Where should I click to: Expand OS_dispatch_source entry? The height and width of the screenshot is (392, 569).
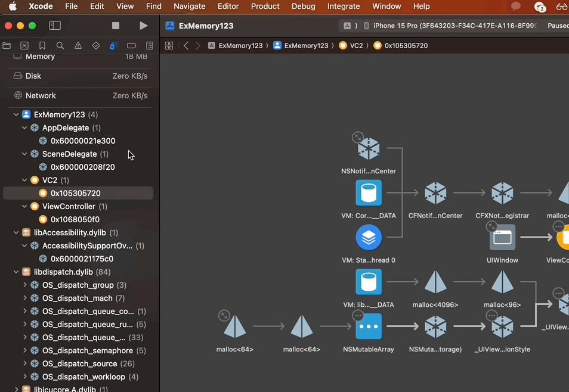pyautogui.click(x=24, y=364)
